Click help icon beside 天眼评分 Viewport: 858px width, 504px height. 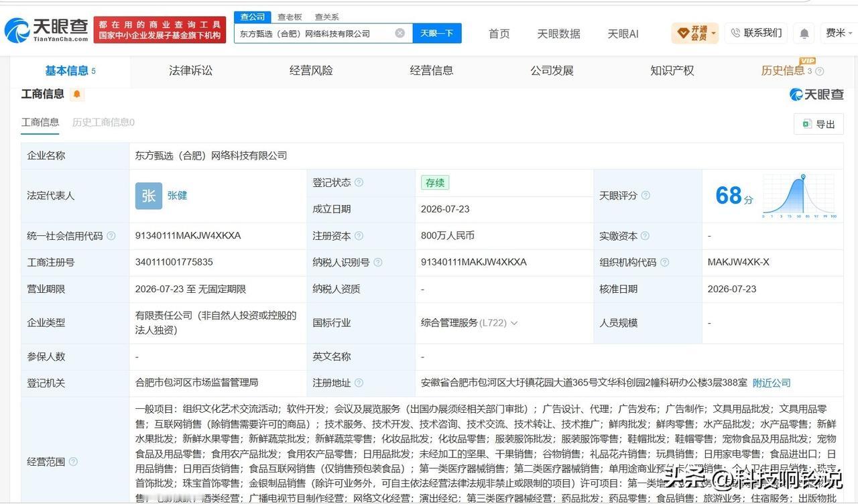(646, 195)
